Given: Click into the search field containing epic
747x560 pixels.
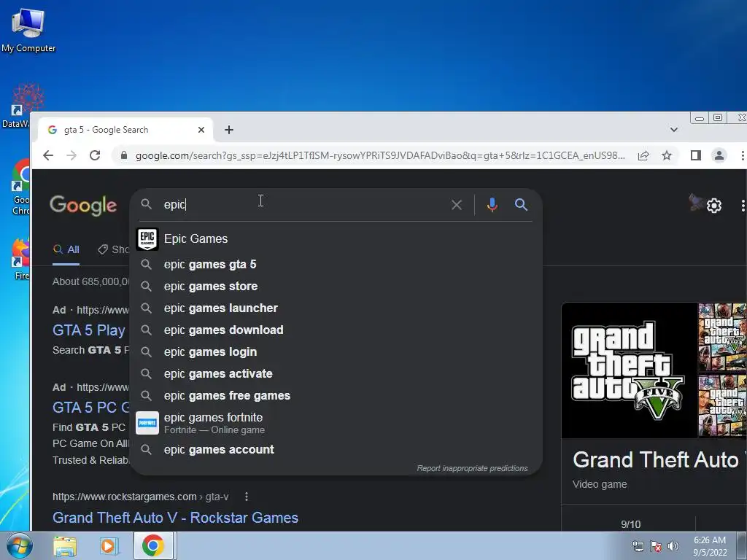Looking at the screenshot, I should pos(305,205).
